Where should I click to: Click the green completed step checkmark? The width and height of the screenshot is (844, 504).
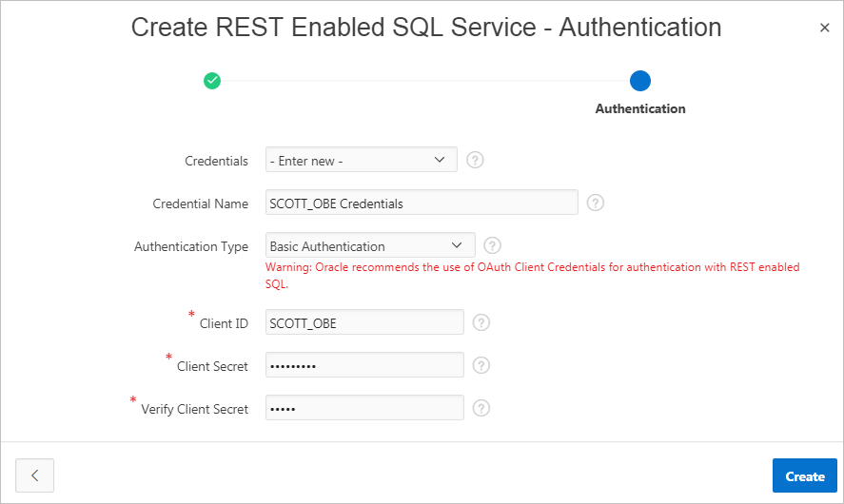[212, 81]
